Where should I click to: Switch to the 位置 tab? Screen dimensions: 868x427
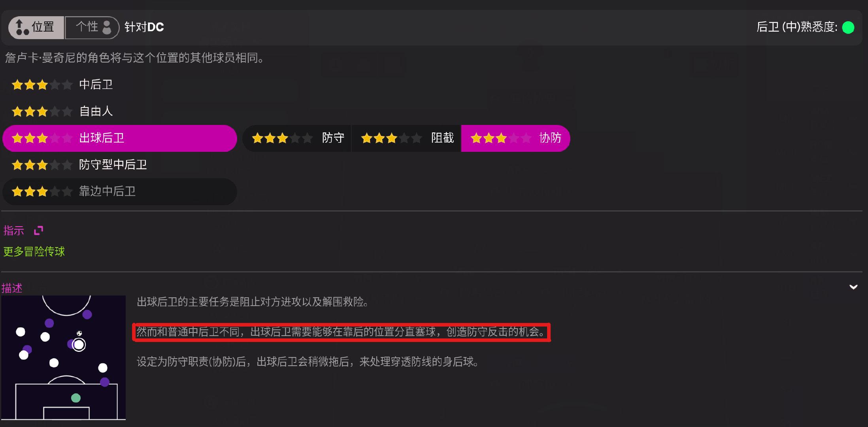(x=36, y=27)
